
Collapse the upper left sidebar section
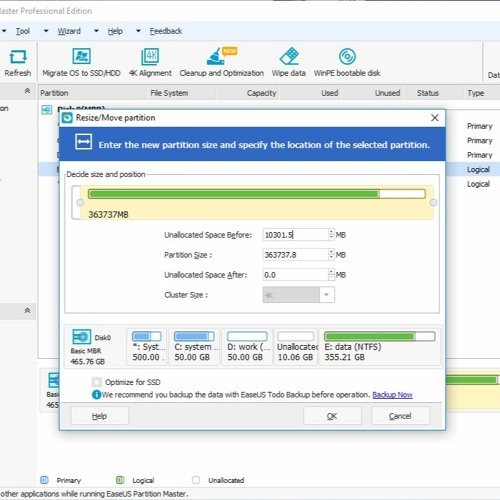click(27, 91)
